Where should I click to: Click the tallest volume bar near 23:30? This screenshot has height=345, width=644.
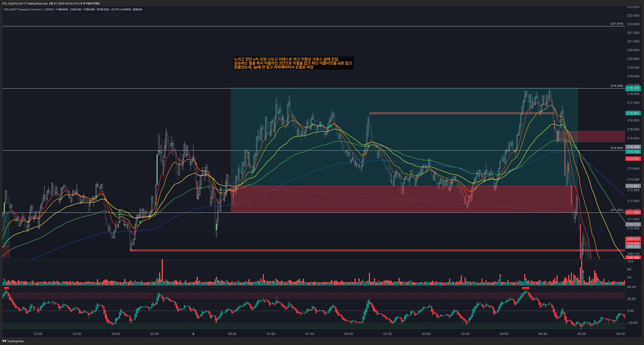click(x=162, y=273)
